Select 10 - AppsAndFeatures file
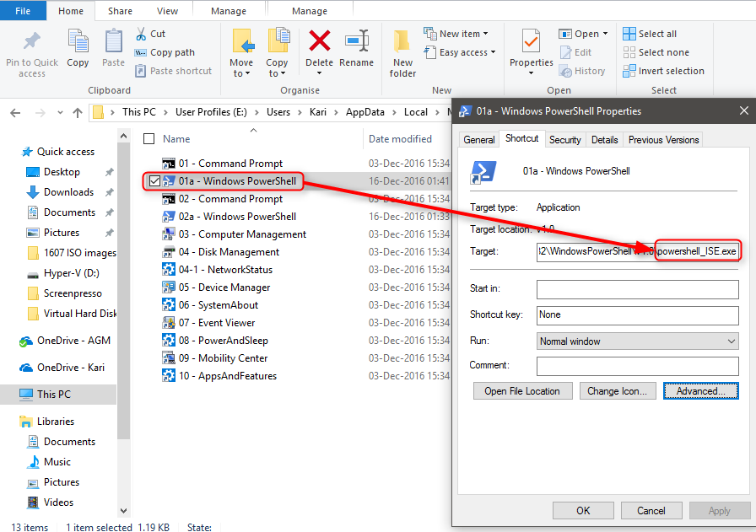The image size is (756, 532). tap(220, 376)
